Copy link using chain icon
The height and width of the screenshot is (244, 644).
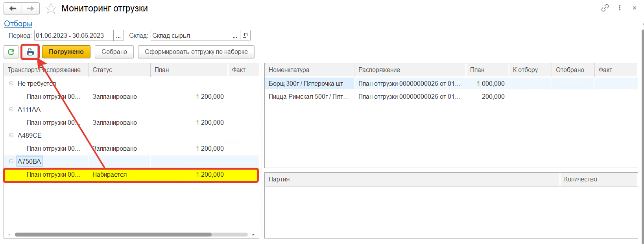(605, 8)
